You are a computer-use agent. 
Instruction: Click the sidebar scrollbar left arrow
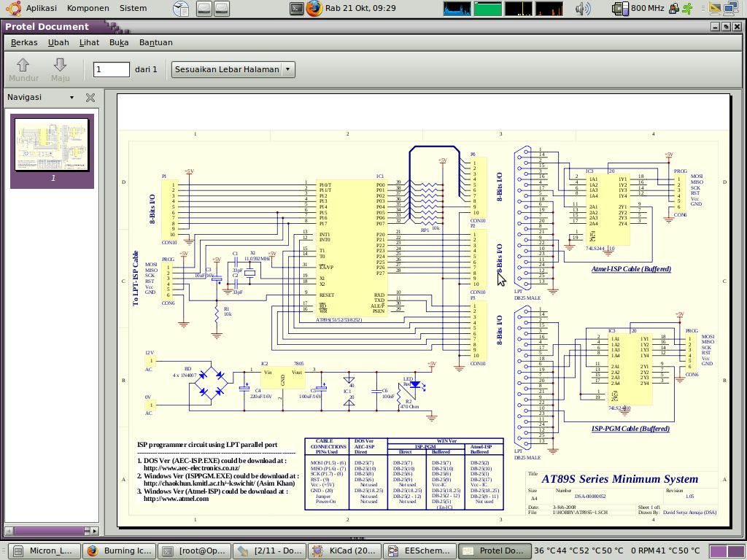(9, 531)
